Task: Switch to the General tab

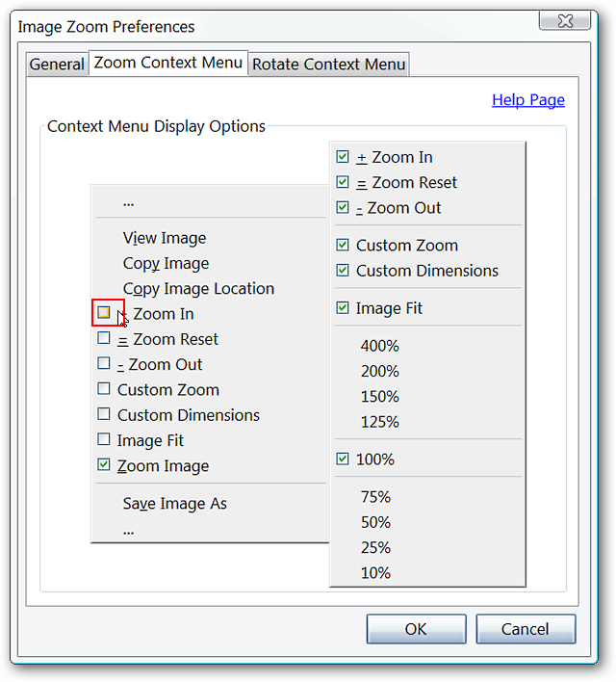Action: point(57,65)
